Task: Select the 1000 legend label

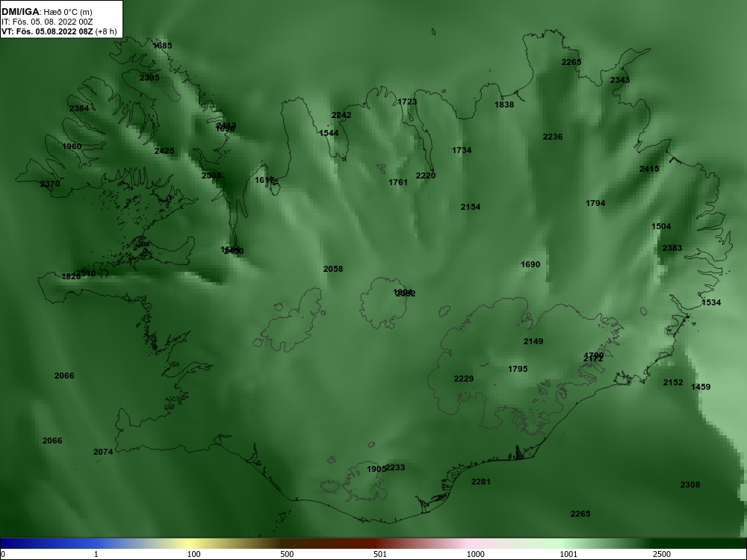Action: pos(475,554)
